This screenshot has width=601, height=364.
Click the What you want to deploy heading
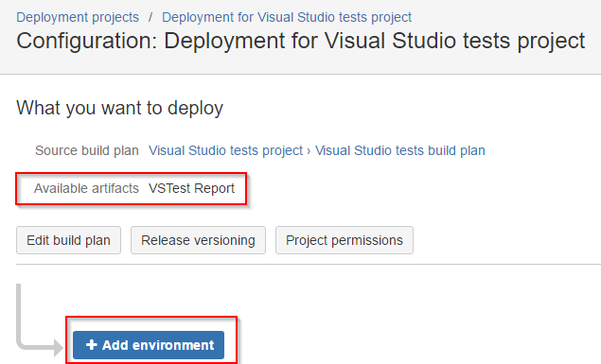(x=119, y=109)
